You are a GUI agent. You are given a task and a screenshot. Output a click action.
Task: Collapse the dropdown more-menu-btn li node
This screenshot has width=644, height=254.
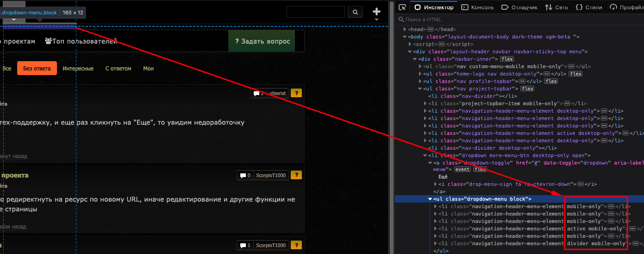[x=425, y=155]
